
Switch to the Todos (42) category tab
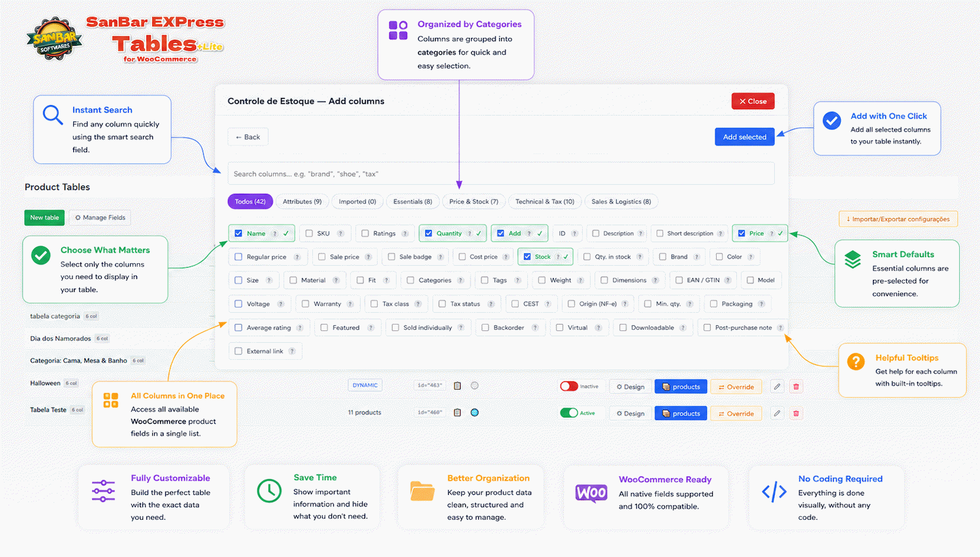250,202
